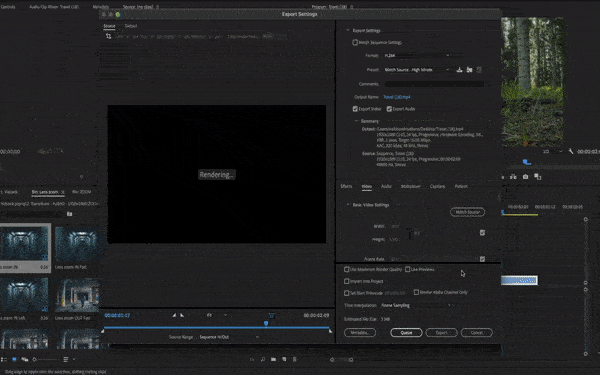Click the Clear trash icon in Project panel
This screenshot has height=375, width=600.
[294, 359]
